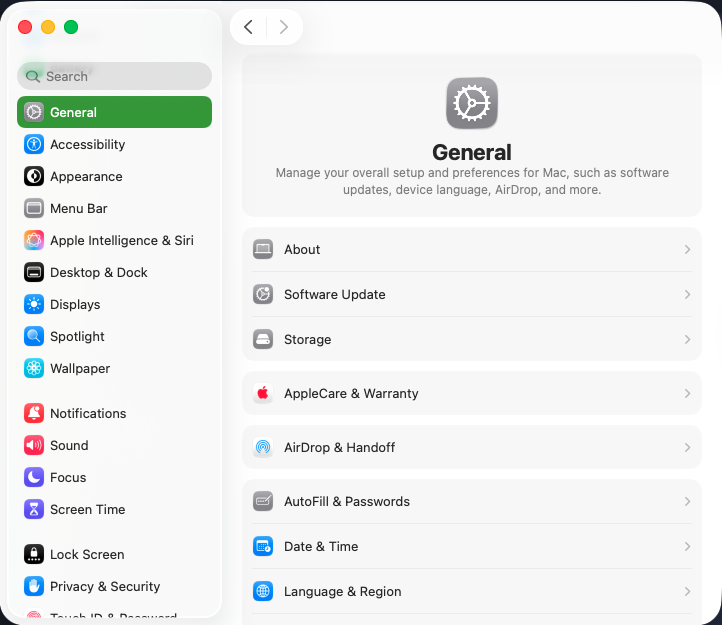The image size is (722, 625).
Task: Click the Spotlight magnifier icon in sidebar
Action: coord(34,336)
